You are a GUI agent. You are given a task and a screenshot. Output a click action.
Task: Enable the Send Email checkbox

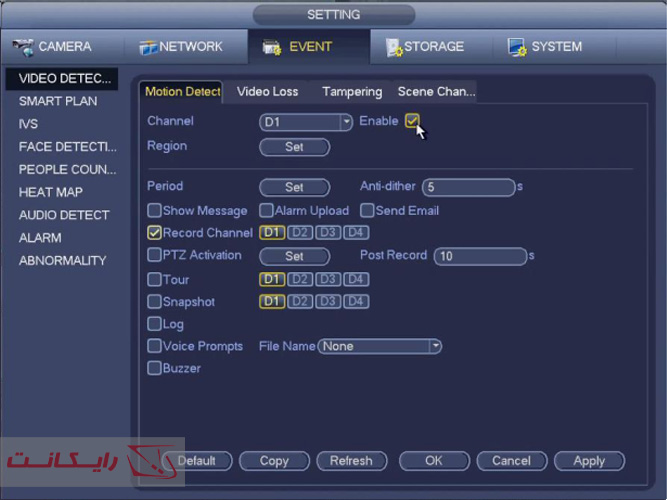tap(367, 211)
